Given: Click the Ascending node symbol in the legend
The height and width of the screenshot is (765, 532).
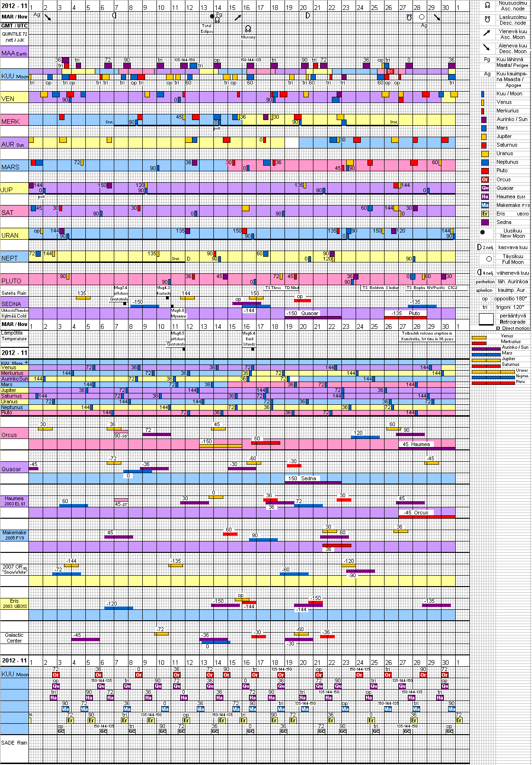Looking at the screenshot, I should pyautogui.click(x=487, y=5).
